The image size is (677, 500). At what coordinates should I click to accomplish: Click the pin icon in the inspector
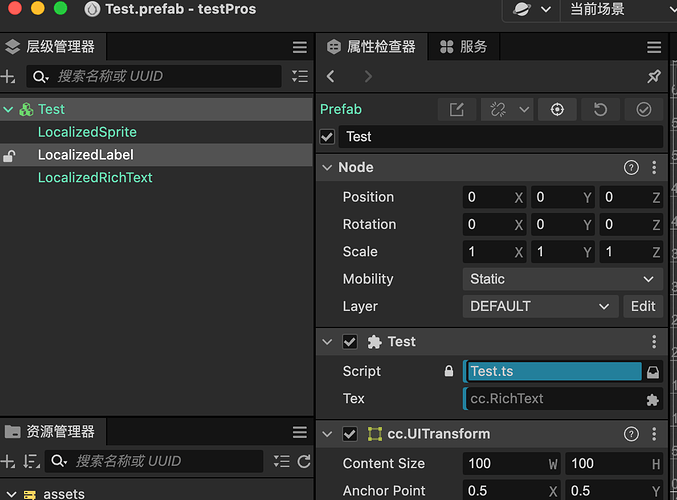tap(654, 76)
